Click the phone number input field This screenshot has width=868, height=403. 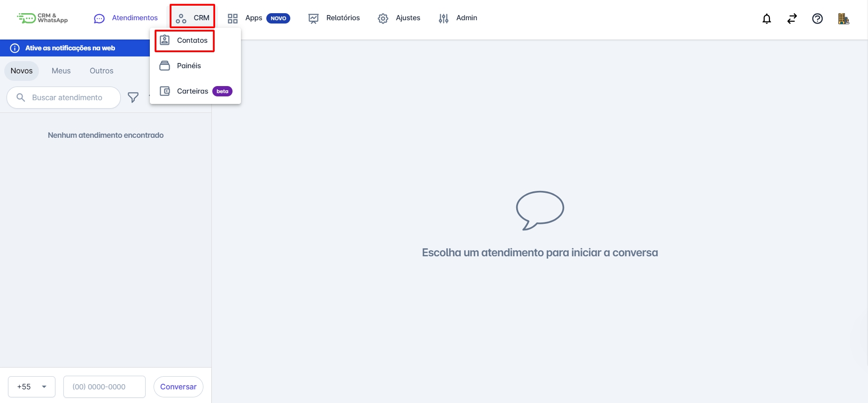(x=104, y=387)
